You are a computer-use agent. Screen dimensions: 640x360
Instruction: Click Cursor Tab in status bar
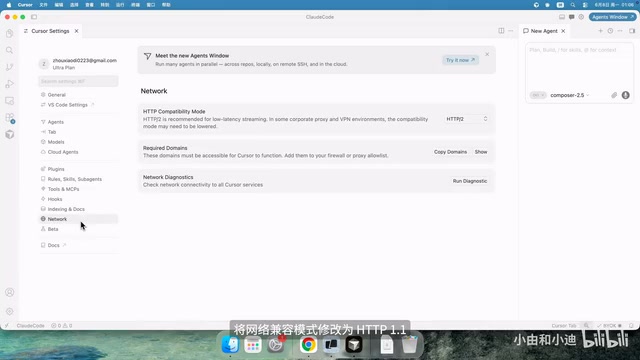(564, 326)
